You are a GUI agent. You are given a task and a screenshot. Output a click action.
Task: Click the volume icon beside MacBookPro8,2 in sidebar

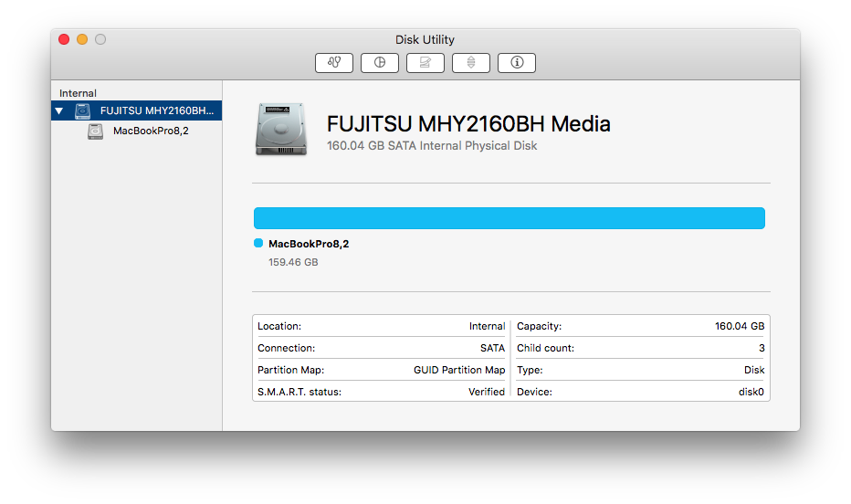(96, 131)
